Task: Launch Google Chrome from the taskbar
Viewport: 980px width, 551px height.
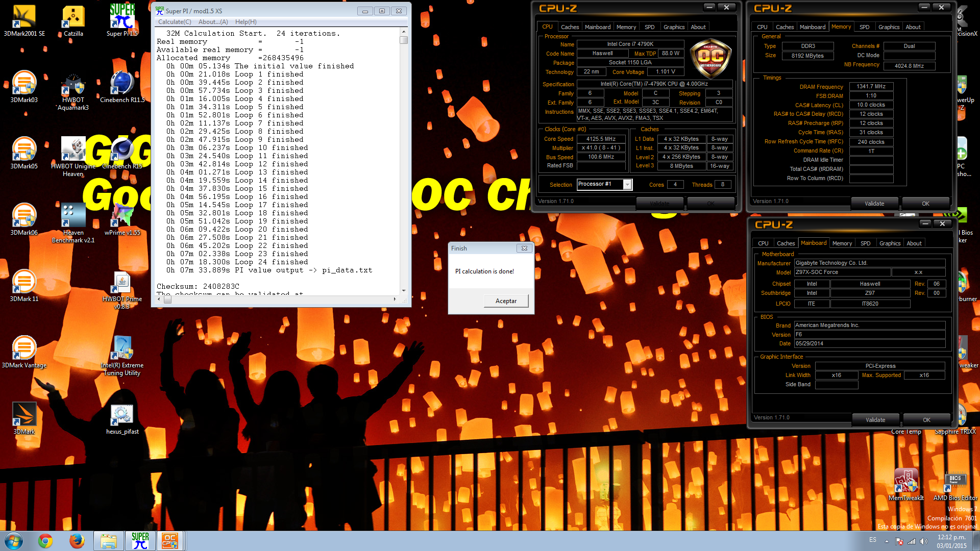Action: click(45, 541)
